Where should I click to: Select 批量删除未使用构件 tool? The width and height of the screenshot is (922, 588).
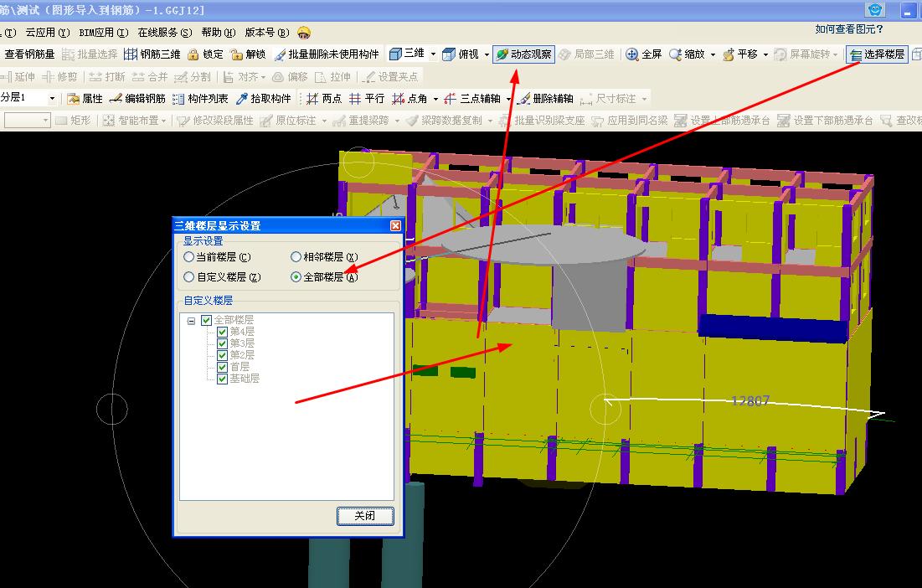[327, 54]
